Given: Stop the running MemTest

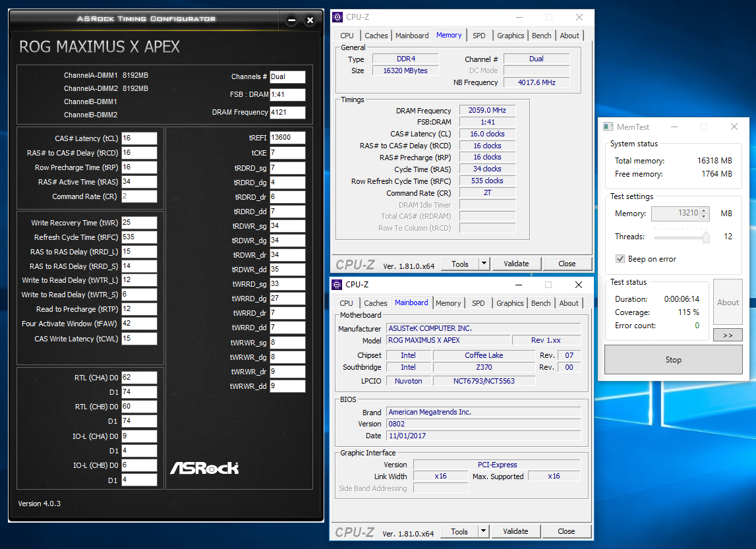Looking at the screenshot, I should (674, 360).
